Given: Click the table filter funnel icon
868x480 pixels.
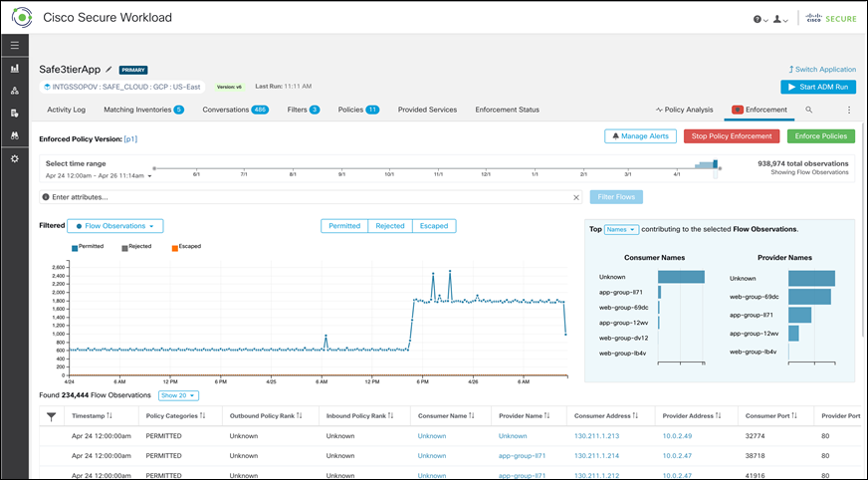Looking at the screenshot, I should 51,416.
